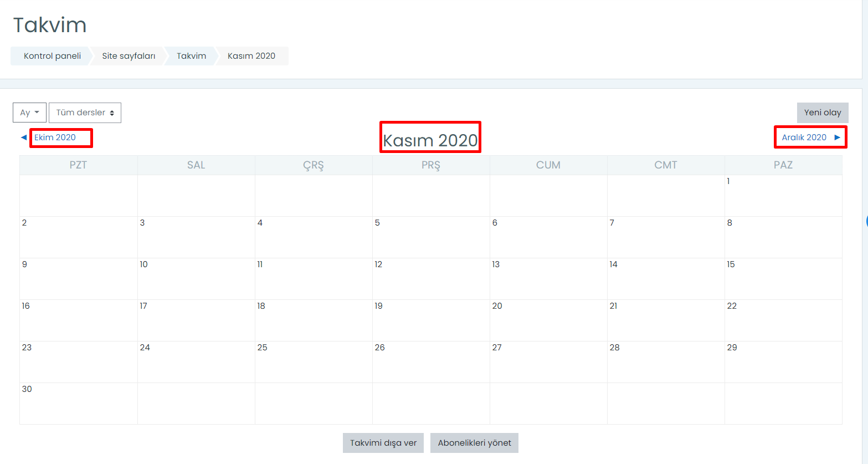This screenshot has height=464, width=868.
Task: Open Site sayfaları breadcrumb item
Action: click(x=129, y=56)
